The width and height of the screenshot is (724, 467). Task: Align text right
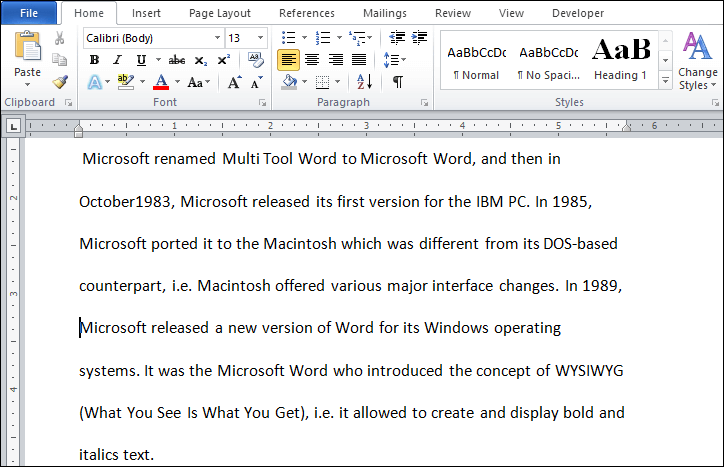click(336, 60)
